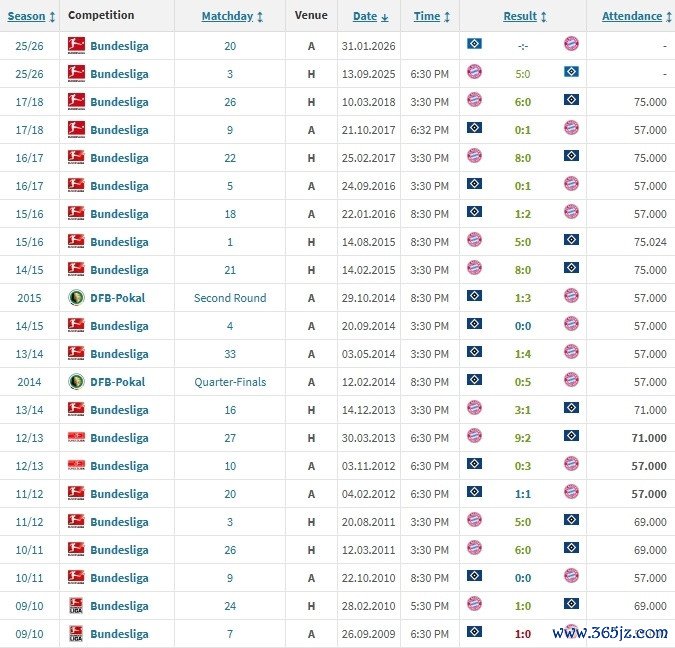Sort the table by Season column
The height and width of the screenshot is (648, 675).
click(27, 16)
